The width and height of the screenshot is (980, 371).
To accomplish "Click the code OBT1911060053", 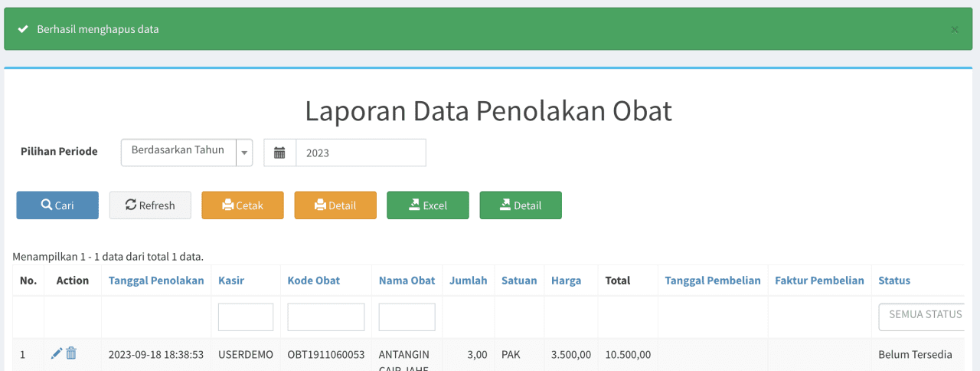I will point(326,355).
